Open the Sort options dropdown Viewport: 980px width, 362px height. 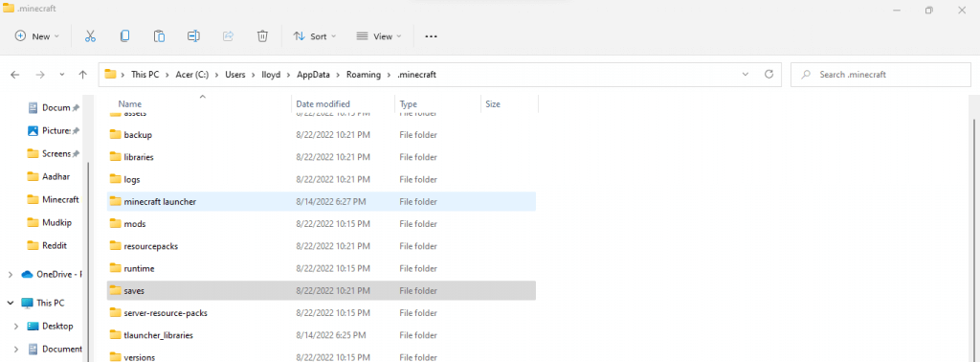pyautogui.click(x=315, y=36)
